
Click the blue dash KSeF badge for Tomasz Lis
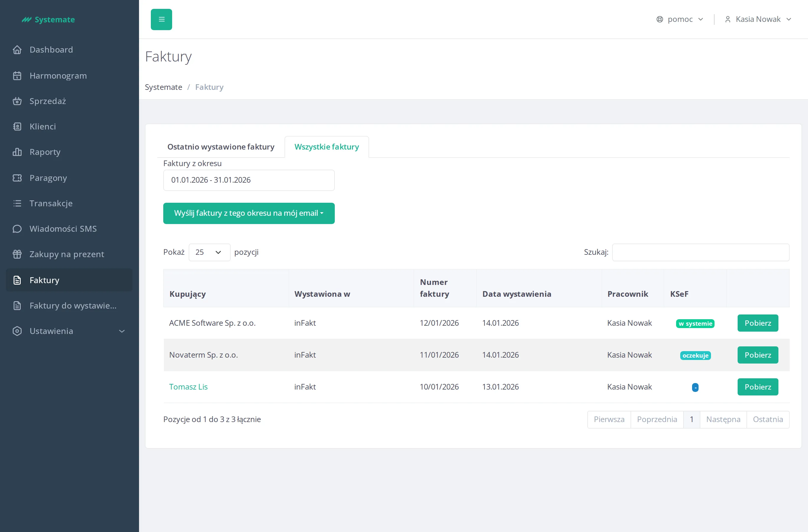(x=695, y=387)
